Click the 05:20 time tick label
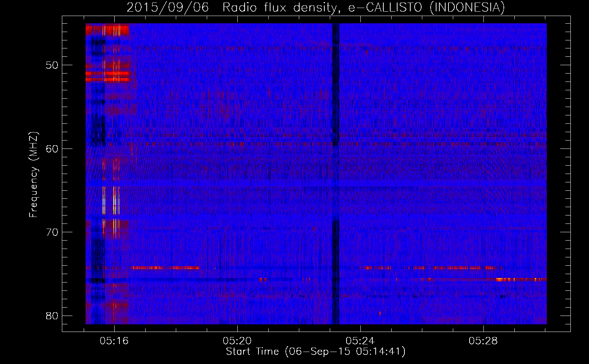Screen dimensions: 589x364 tap(237, 341)
